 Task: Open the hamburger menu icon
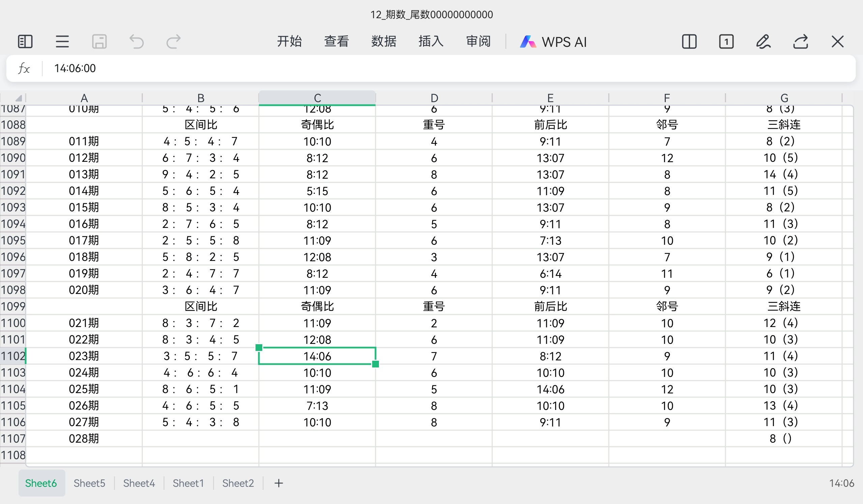click(62, 42)
